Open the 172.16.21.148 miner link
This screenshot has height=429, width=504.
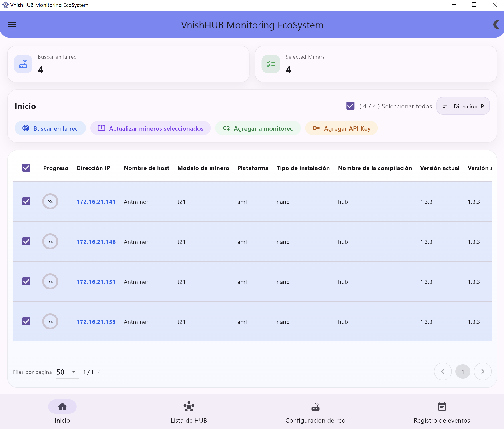tap(96, 242)
